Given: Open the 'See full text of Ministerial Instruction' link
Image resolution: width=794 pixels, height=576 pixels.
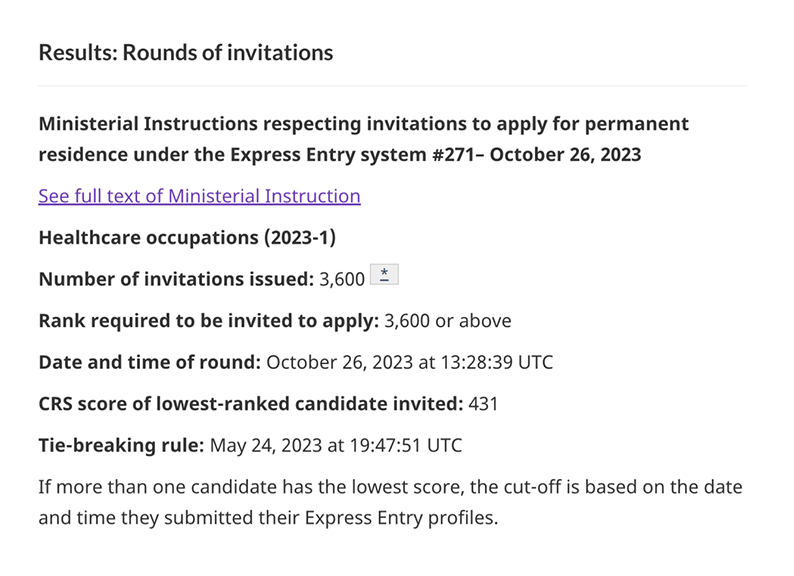Looking at the screenshot, I should pyautogui.click(x=199, y=196).
